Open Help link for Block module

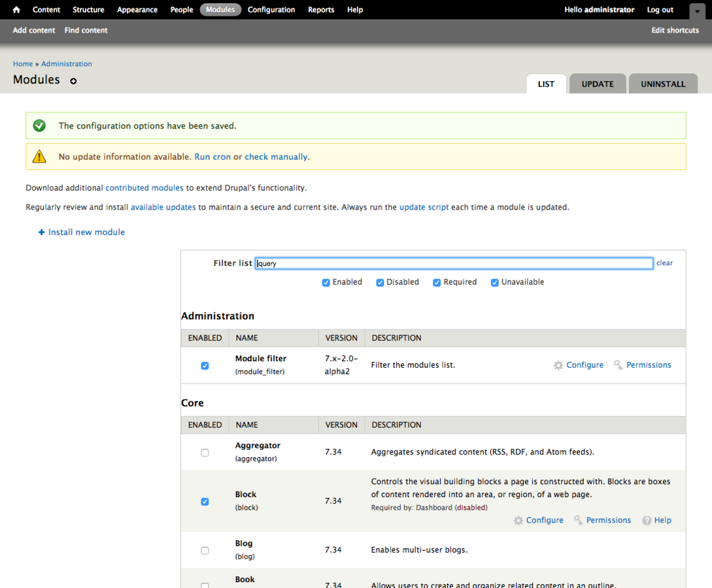pyautogui.click(x=662, y=521)
